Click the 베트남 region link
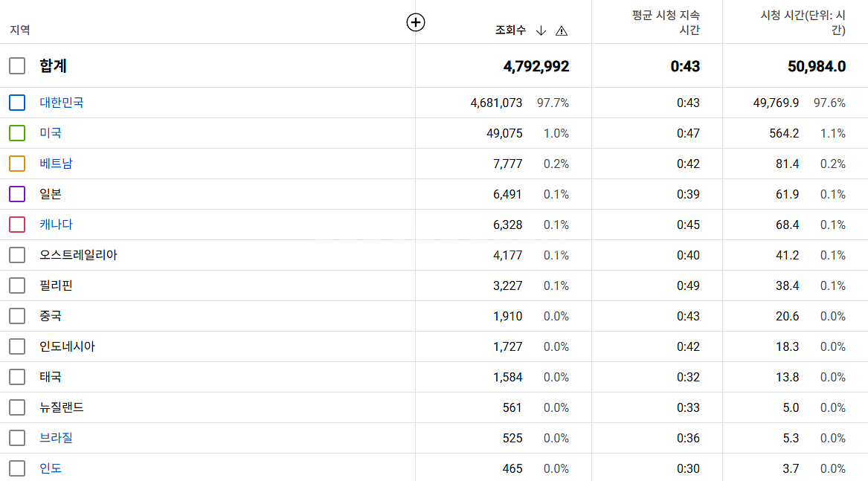This screenshot has height=481, width=868. (57, 164)
